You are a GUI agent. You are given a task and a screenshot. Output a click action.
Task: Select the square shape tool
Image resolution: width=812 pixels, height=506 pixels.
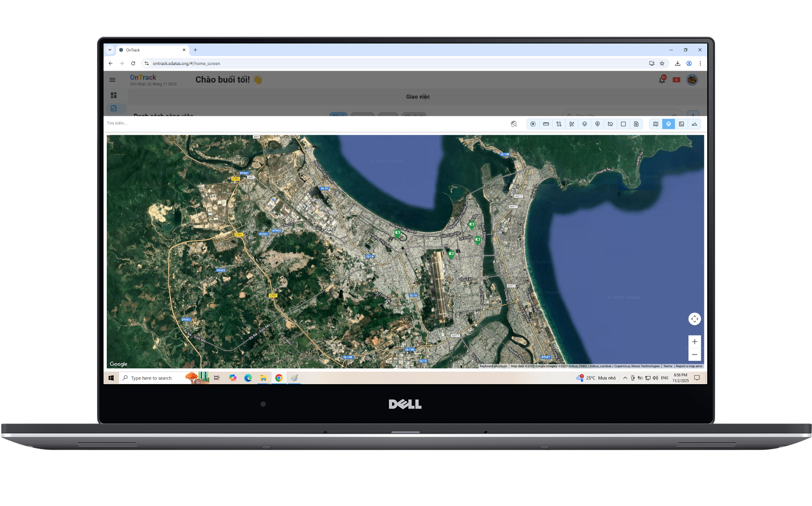[623, 124]
